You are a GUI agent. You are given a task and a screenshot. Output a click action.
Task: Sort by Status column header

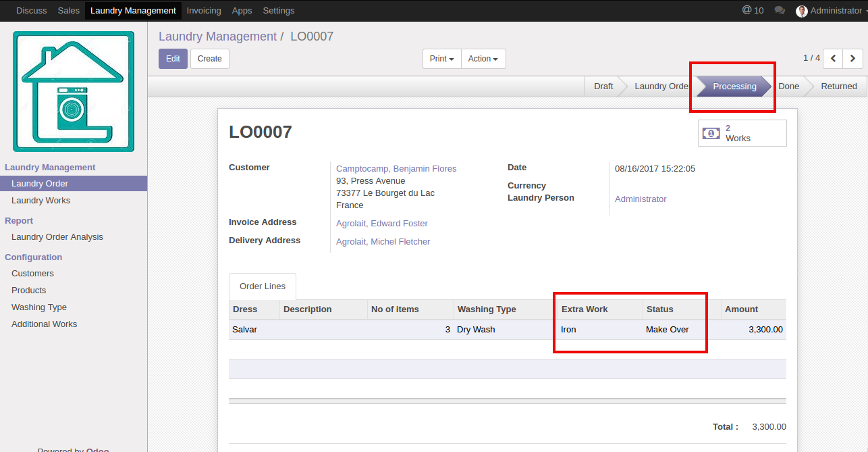tap(682, 309)
